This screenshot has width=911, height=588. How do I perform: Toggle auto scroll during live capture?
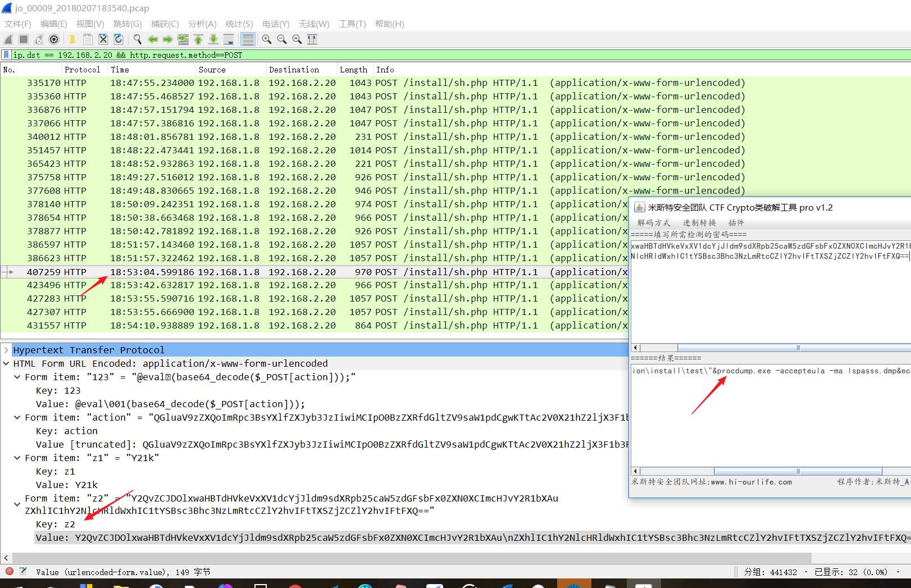coord(229,39)
